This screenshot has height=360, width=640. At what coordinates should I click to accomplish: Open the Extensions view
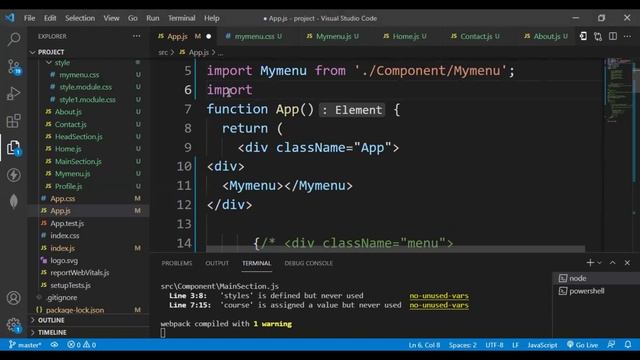pos(13,121)
